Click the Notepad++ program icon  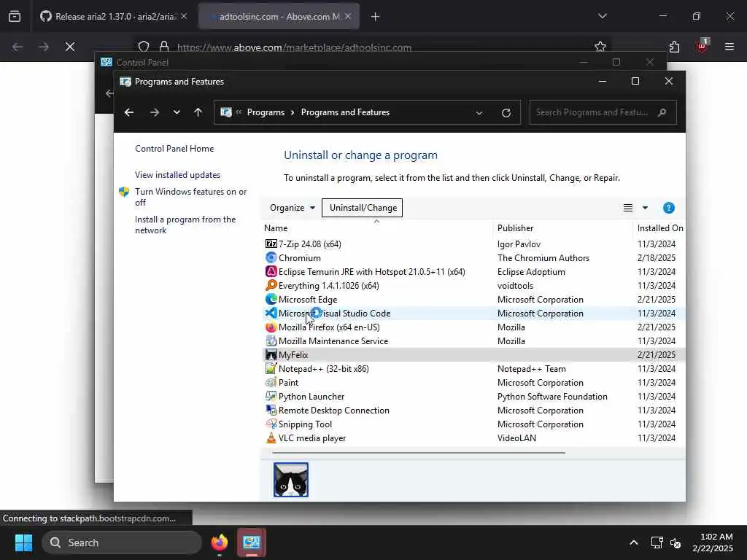[271, 368]
